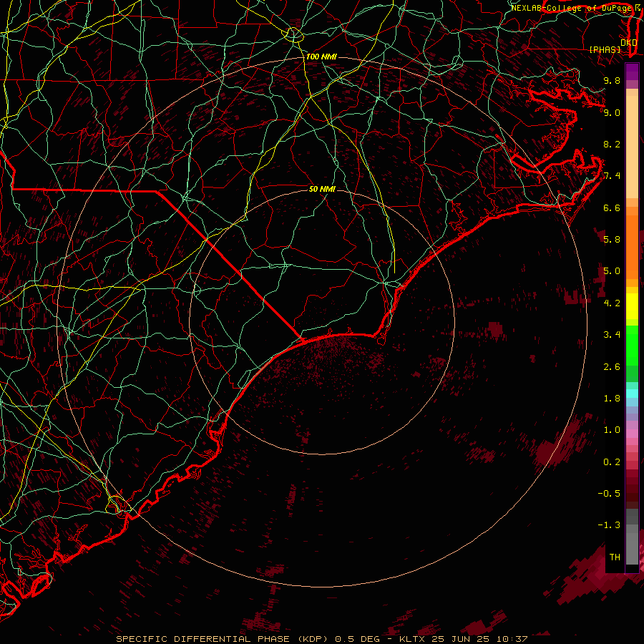
Task: Click the 2.6 legend value
Action: 612,367
